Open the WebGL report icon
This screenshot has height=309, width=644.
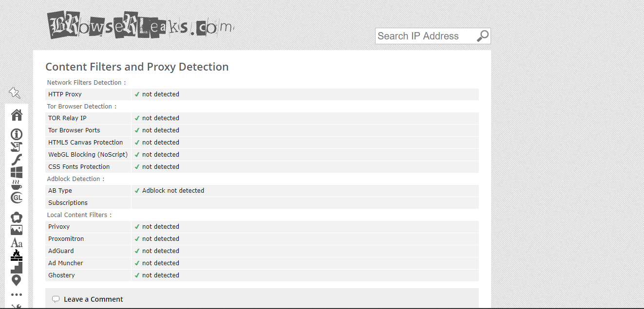click(x=17, y=198)
